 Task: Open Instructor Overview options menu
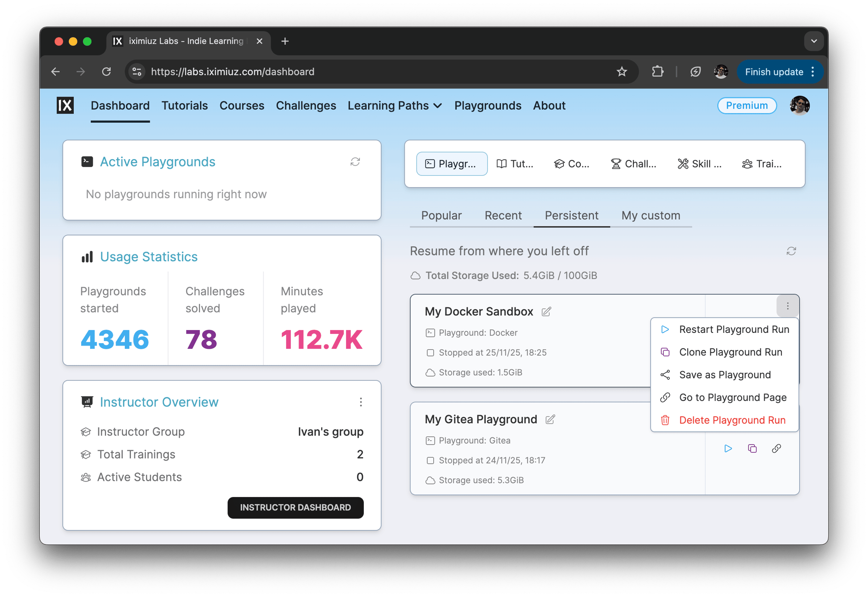click(360, 402)
